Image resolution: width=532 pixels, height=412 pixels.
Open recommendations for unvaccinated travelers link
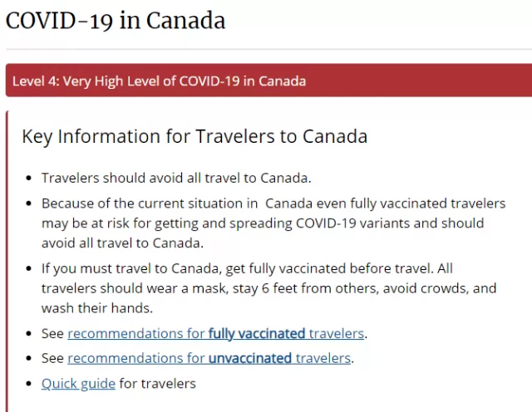point(209,358)
